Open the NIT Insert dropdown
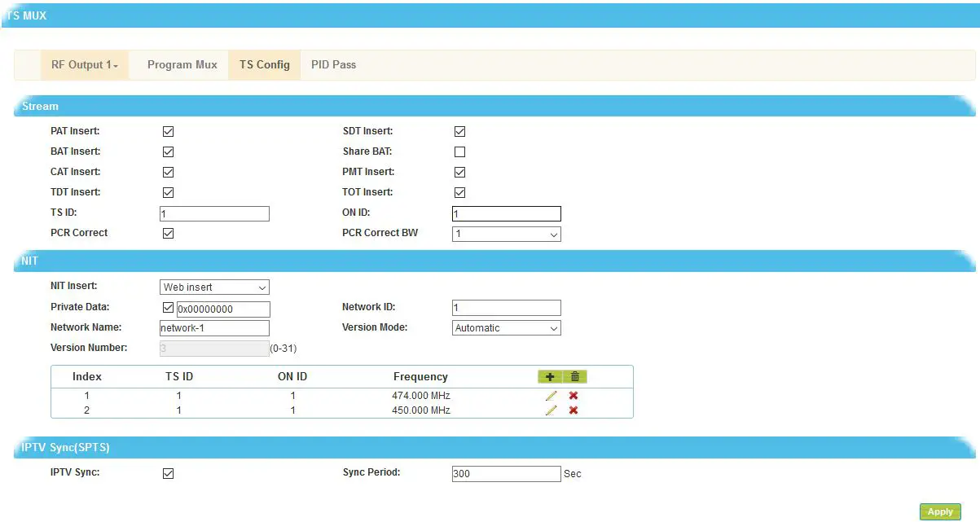 coord(214,287)
